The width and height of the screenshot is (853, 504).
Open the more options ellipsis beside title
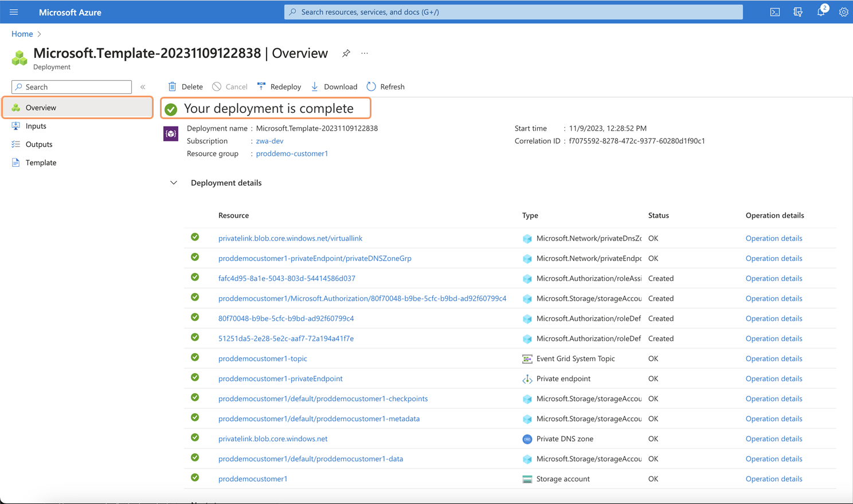[365, 53]
